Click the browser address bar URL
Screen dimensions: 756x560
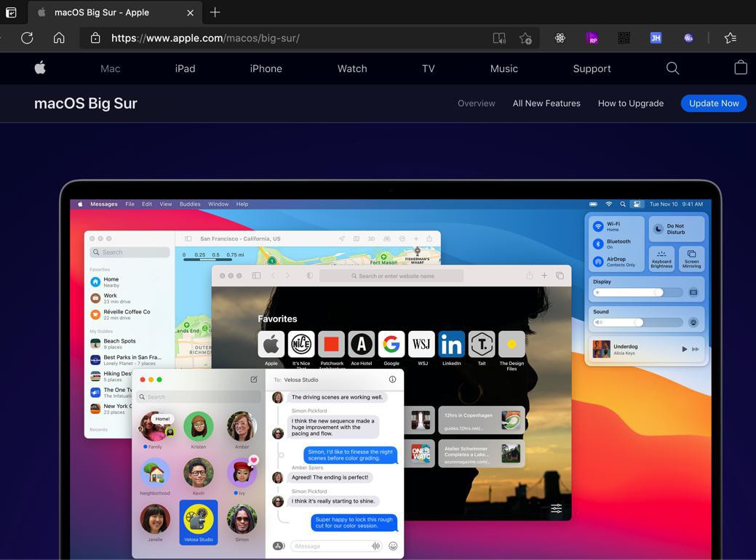205,38
